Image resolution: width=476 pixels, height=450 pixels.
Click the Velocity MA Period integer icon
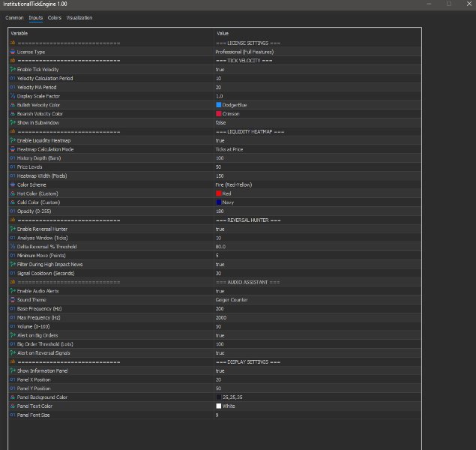click(x=13, y=87)
